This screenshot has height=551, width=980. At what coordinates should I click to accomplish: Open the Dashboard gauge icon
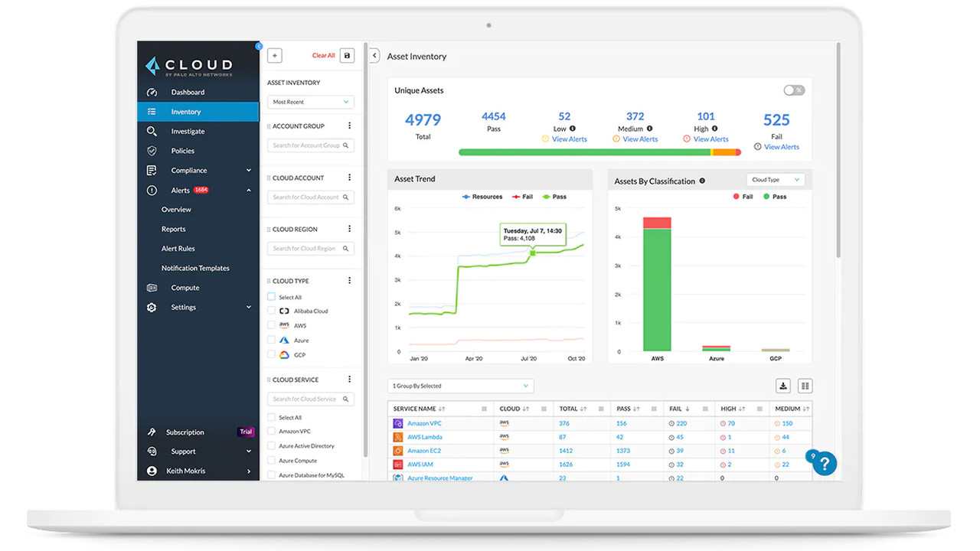(x=152, y=92)
